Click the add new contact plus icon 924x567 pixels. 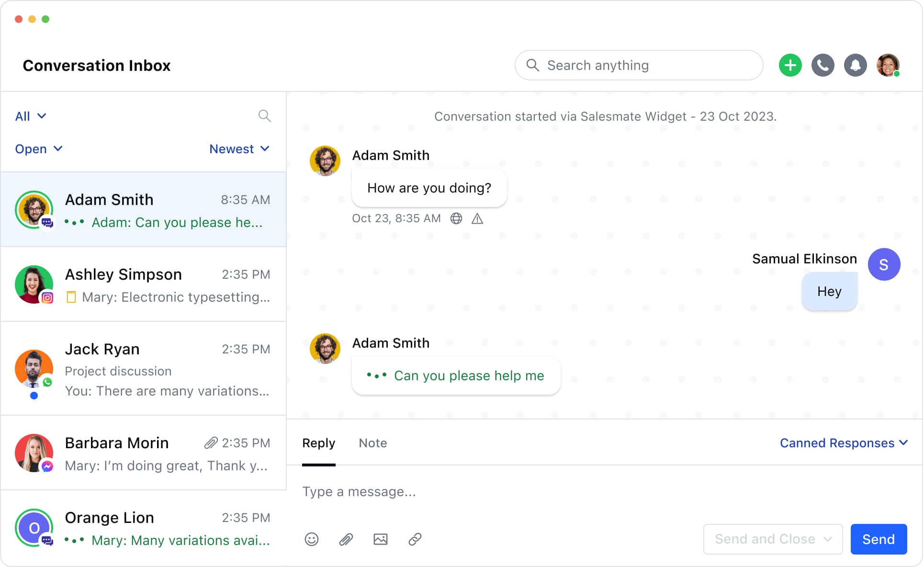click(x=790, y=65)
